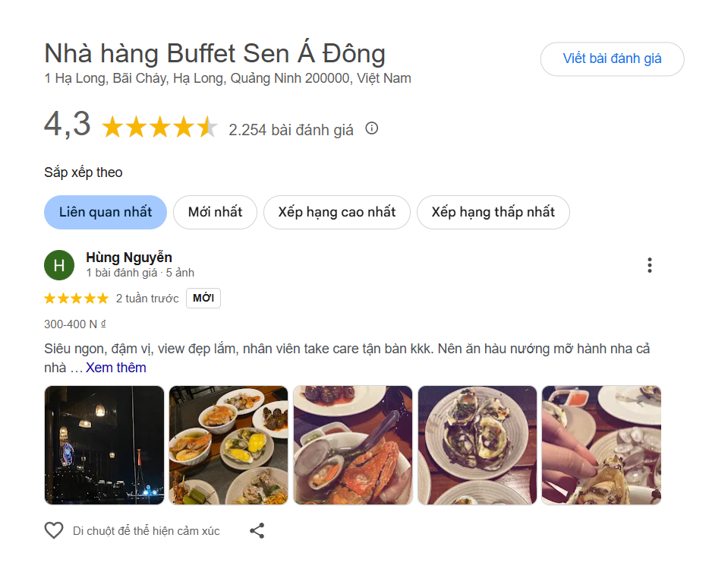Click the overall star rating icons

159,128
